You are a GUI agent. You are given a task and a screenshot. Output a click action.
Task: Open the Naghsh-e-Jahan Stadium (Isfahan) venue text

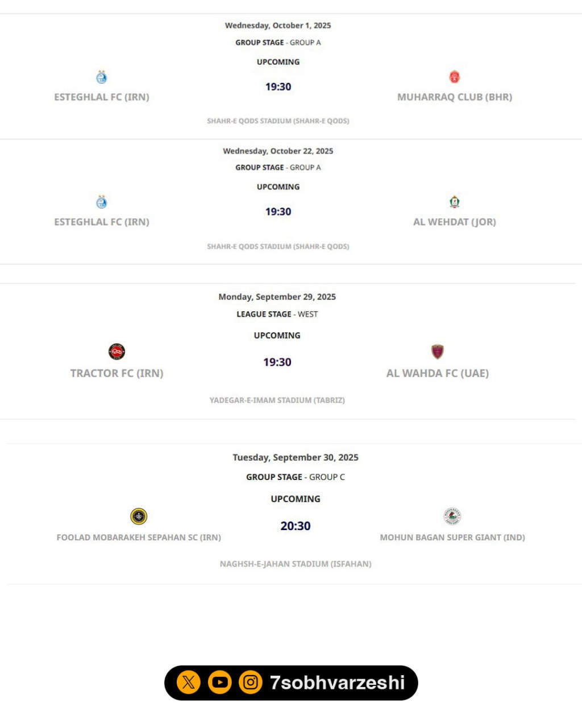(296, 564)
